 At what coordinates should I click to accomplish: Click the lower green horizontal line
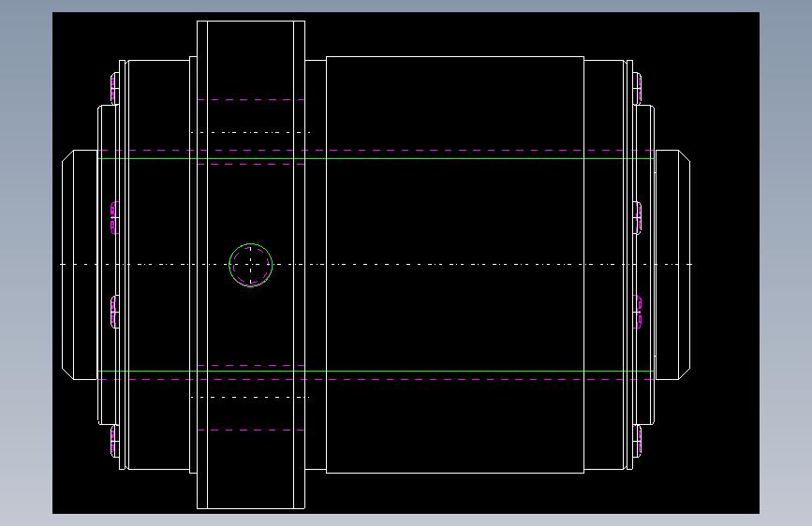tap(376, 372)
